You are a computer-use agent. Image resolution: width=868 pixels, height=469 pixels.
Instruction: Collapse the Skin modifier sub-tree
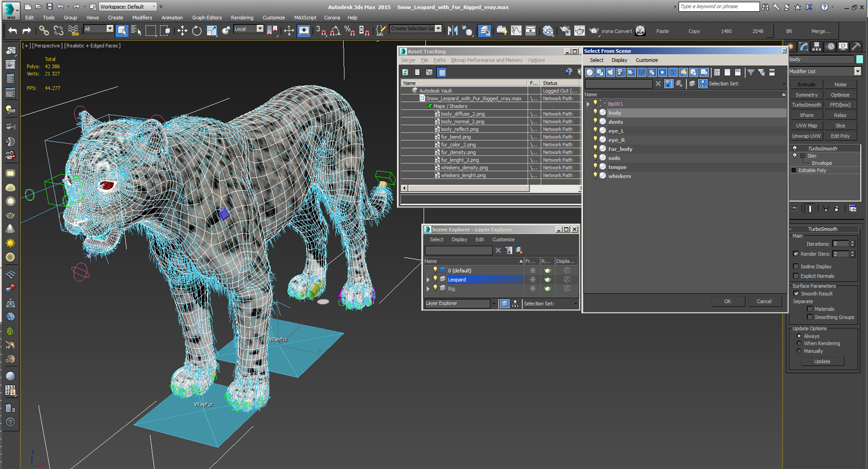pos(803,156)
